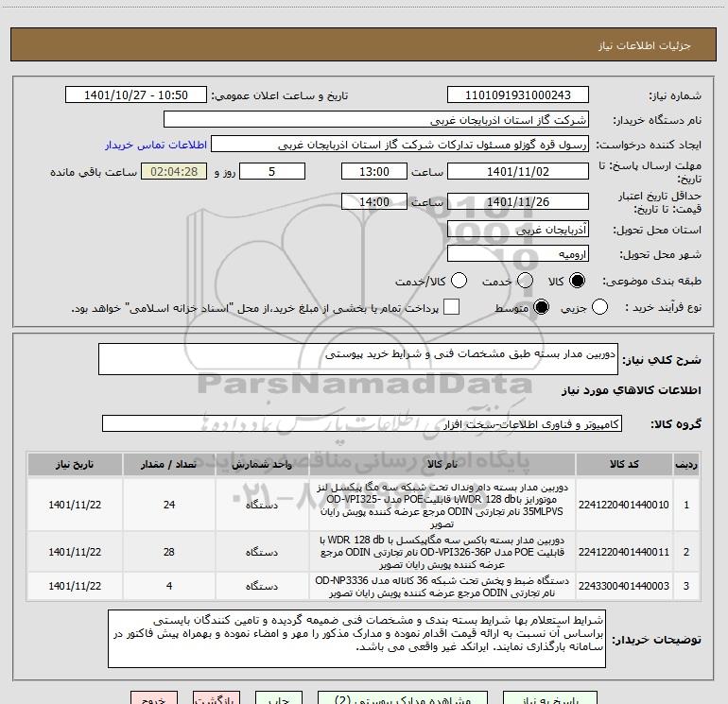Screen dimensions: 728x704
Task: Click quantity 28 in row 2
Action: point(169,552)
